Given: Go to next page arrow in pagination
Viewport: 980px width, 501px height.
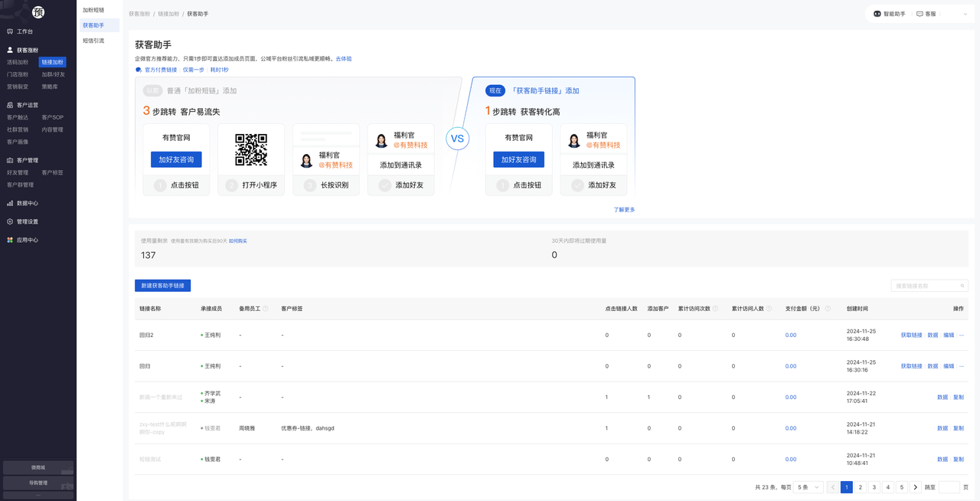Looking at the screenshot, I should [x=916, y=487].
